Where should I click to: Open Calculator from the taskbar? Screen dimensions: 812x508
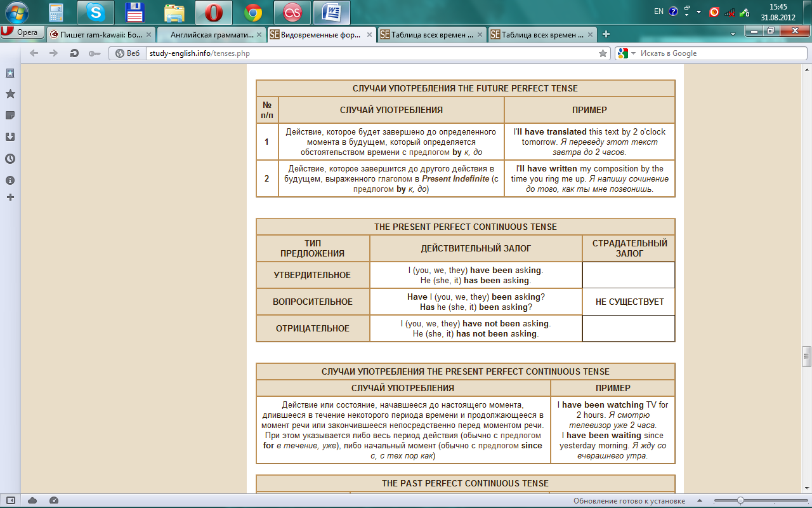pyautogui.click(x=56, y=12)
